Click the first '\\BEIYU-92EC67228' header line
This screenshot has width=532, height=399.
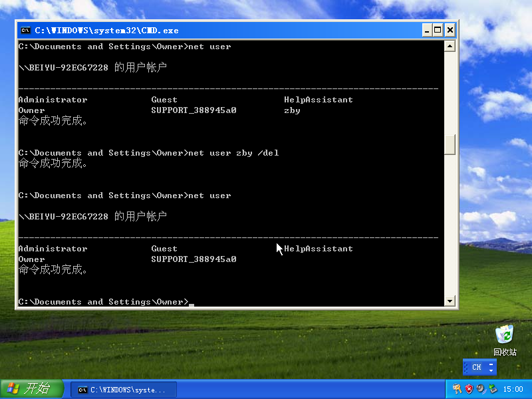point(92,68)
